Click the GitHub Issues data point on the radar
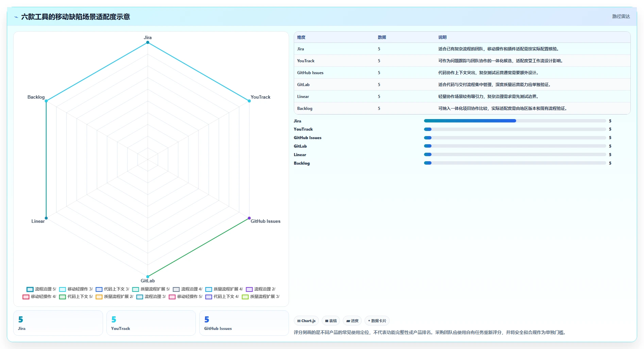This screenshot has width=644, height=349. tap(249, 218)
